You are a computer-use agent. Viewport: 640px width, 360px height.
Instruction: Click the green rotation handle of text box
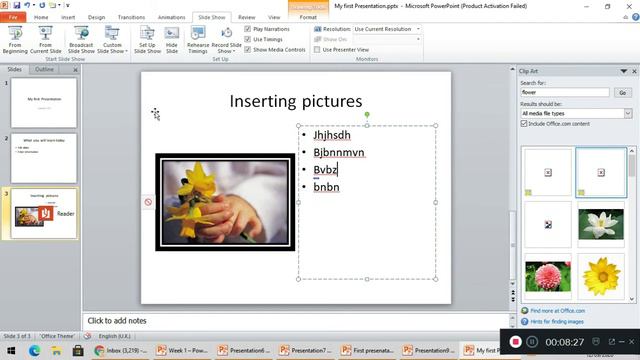click(367, 115)
